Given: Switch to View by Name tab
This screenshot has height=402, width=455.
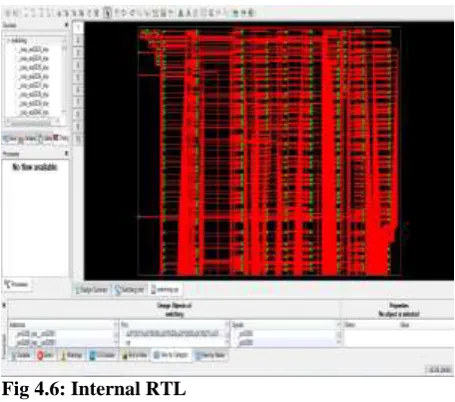Looking at the screenshot, I should (x=211, y=355).
